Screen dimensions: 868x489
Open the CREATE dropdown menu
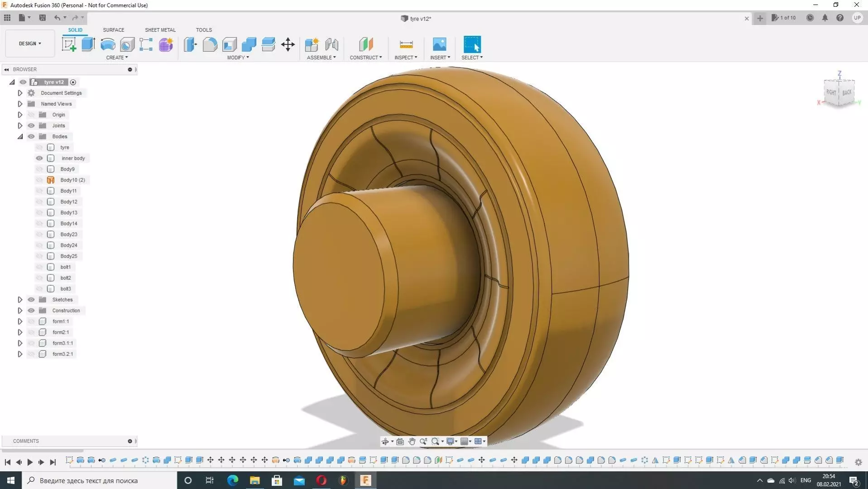click(x=117, y=58)
